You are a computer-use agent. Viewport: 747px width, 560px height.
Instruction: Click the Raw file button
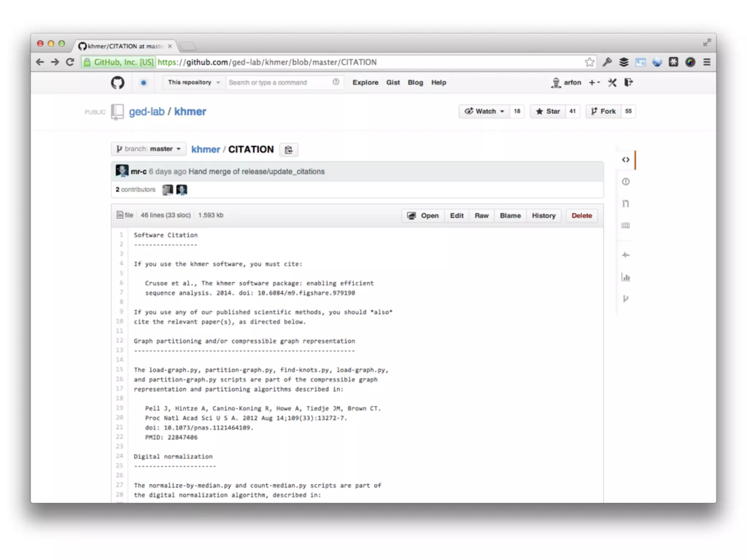tap(481, 216)
